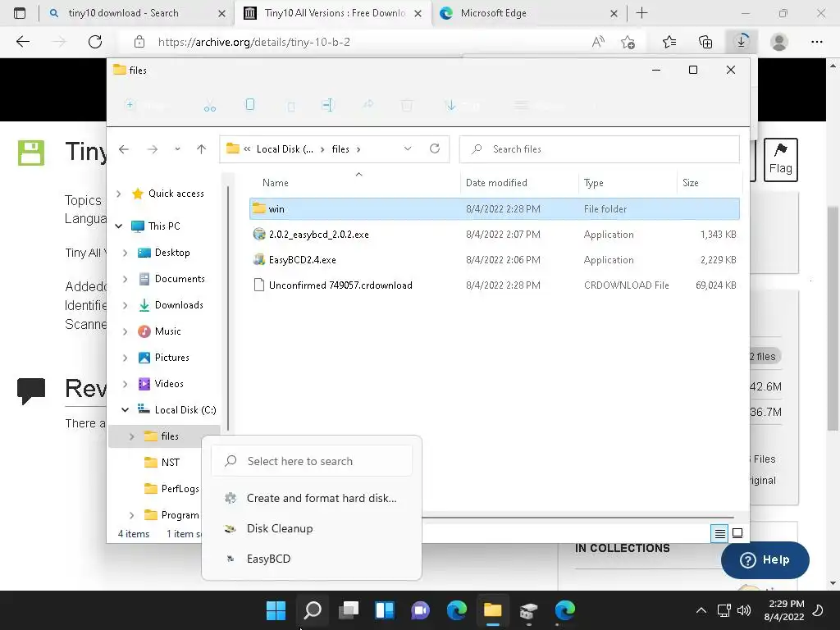Click Select here to search field

(312, 461)
